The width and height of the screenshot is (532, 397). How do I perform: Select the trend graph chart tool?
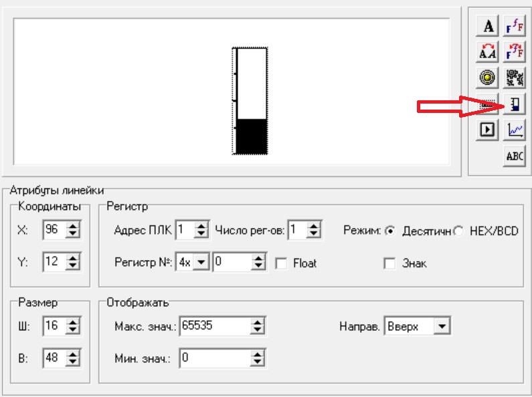click(515, 130)
